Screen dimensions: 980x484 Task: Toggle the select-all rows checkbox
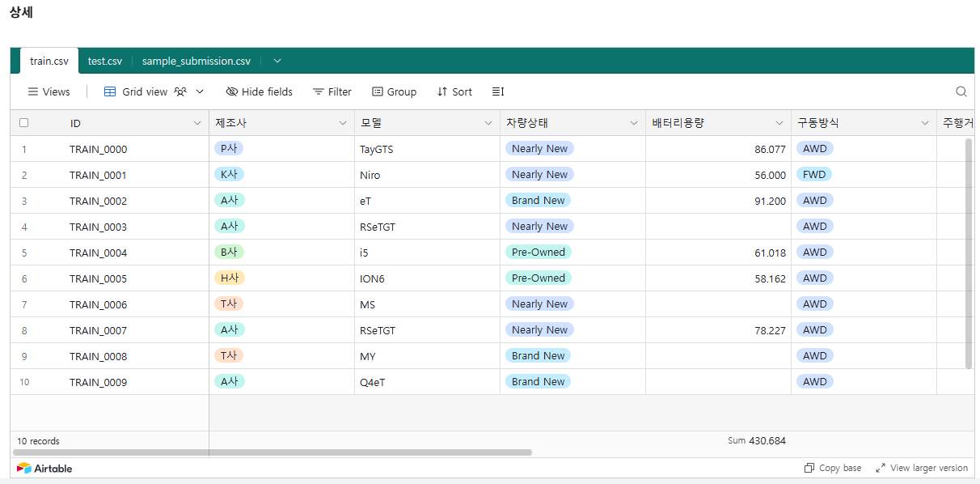point(24,123)
